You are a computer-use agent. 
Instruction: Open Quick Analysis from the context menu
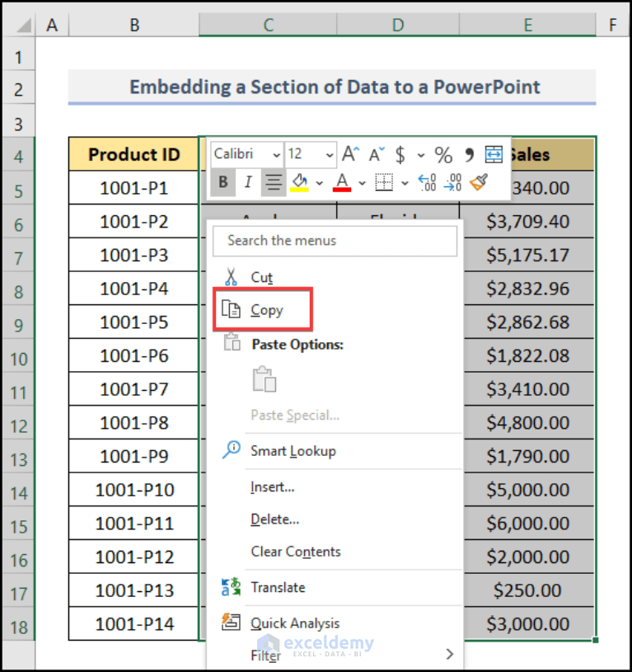(295, 623)
